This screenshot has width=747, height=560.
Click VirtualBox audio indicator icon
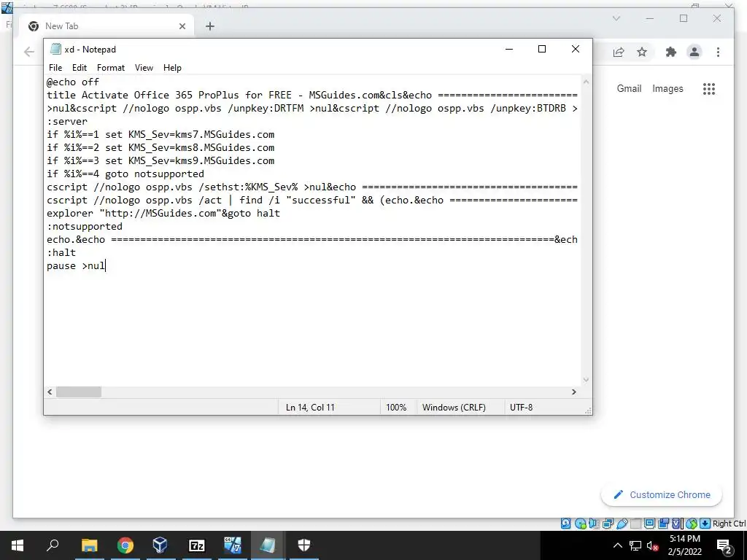593,524
